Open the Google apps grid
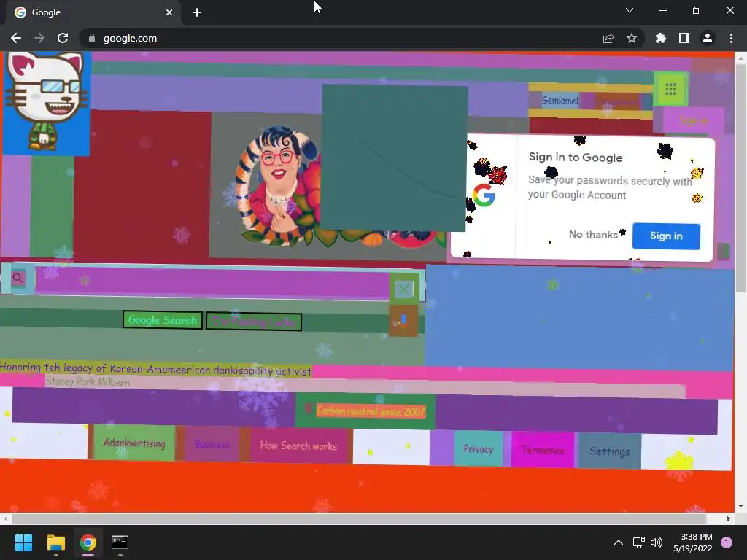The image size is (747, 560). pos(671,89)
